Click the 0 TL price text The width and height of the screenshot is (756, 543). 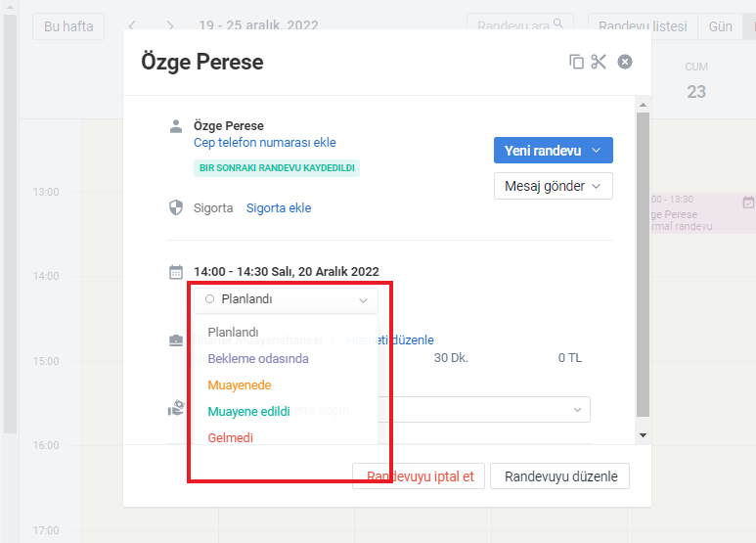click(570, 358)
